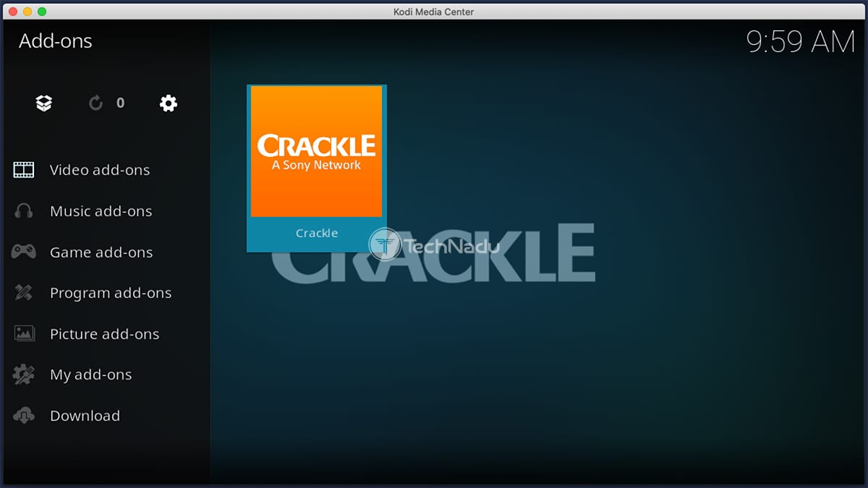Click the gamepad Game add-ons icon

point(24,252)
